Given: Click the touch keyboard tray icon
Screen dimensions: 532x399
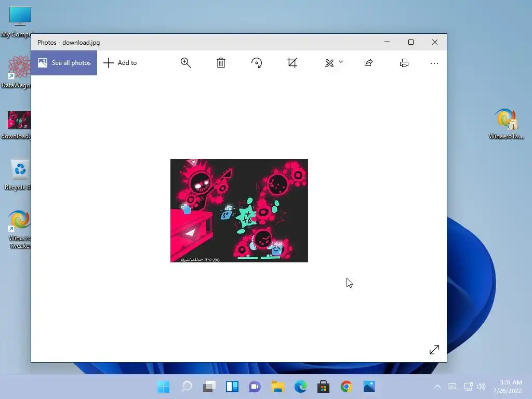Looking at the screenshot, I should coord(452,387).
